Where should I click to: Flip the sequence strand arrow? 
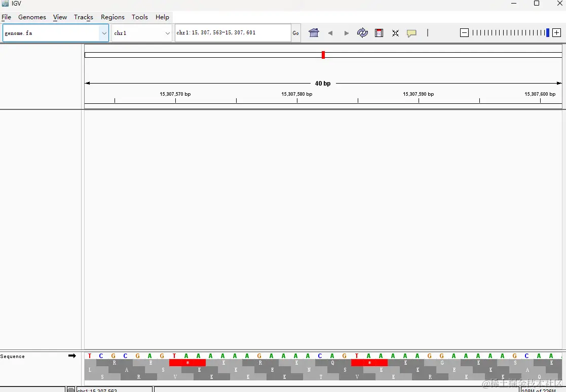coord(72,356)
